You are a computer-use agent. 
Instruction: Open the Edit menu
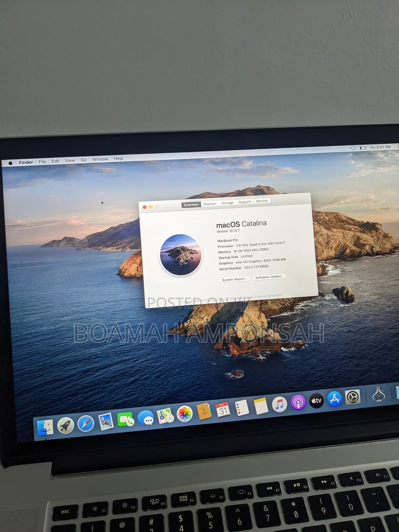(x=55, y=161)
